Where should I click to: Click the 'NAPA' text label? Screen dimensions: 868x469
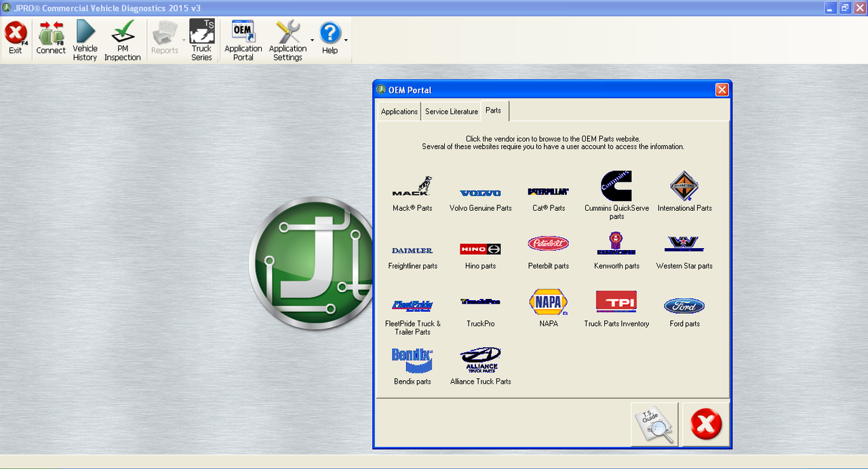548,324
